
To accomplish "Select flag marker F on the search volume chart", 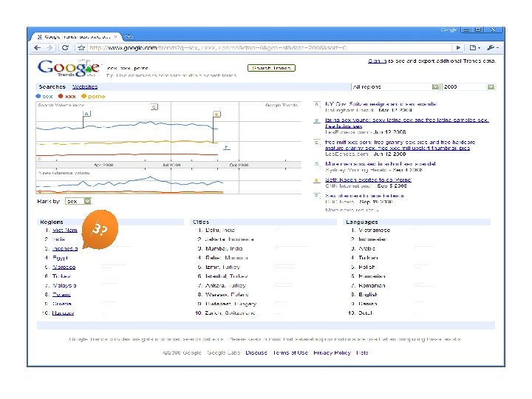I will pyautogui.click(x=227, y=147).
